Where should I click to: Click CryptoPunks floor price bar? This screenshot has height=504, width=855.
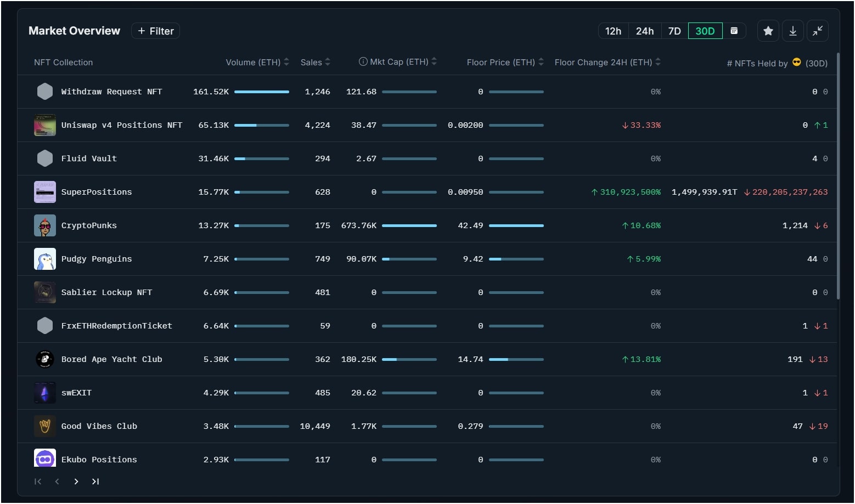point(516,225)
